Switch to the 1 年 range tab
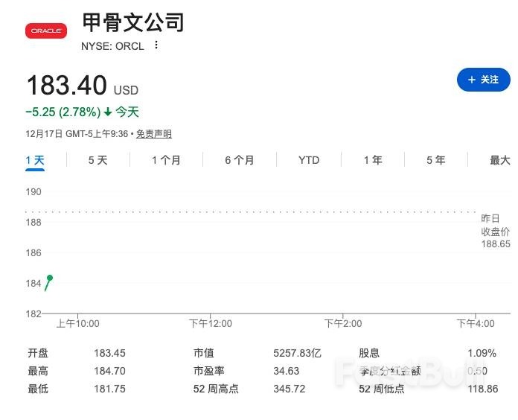The width and height of the screenshot is (518, 420). click(373, 160)
